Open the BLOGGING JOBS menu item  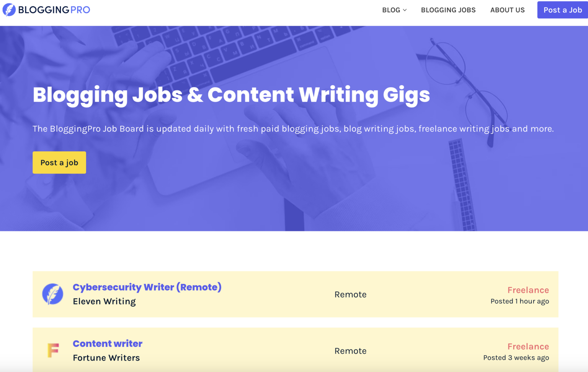point(448,10)
